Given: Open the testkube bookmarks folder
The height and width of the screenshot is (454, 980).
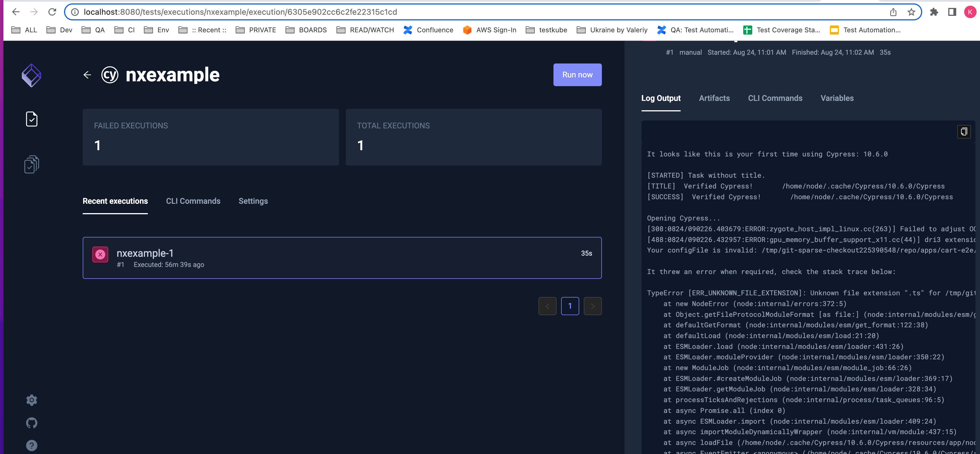Looking at the screenshot, I should point(547,30).
